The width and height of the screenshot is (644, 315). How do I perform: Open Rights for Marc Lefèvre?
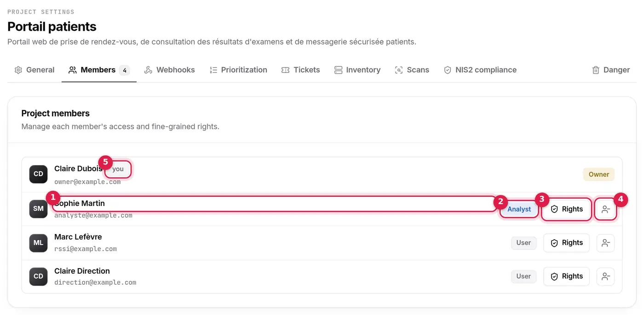pyautogui.click(x=566, y=243)
